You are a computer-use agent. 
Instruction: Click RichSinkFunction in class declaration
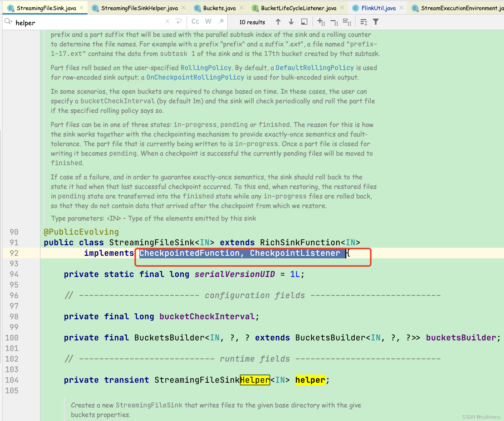tap(300, 242)
